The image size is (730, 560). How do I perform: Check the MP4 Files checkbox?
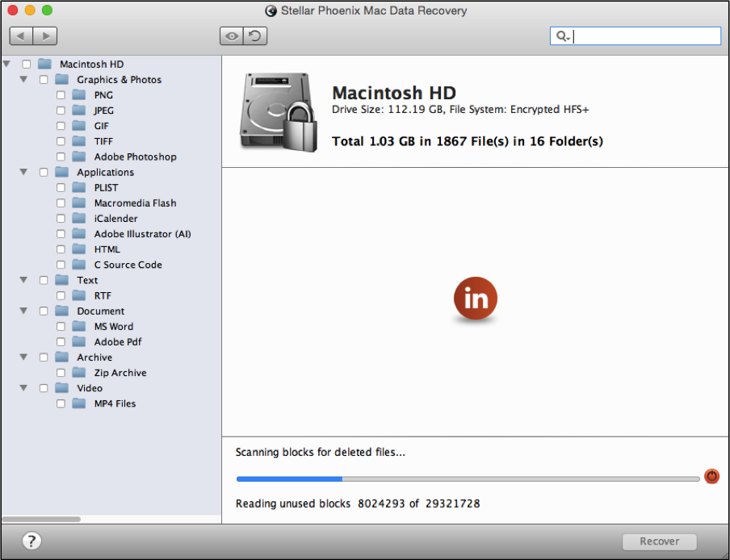tap(61, 403)
